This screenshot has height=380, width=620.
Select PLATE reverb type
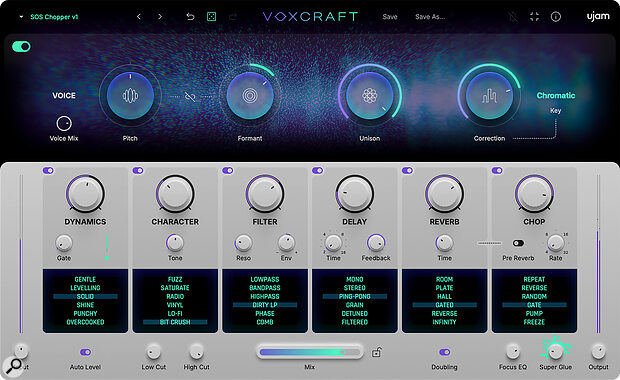pos(444,288)
